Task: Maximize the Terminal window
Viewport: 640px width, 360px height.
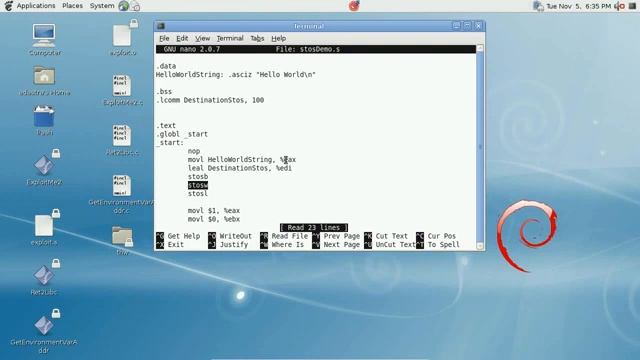Action: [467, 26]
